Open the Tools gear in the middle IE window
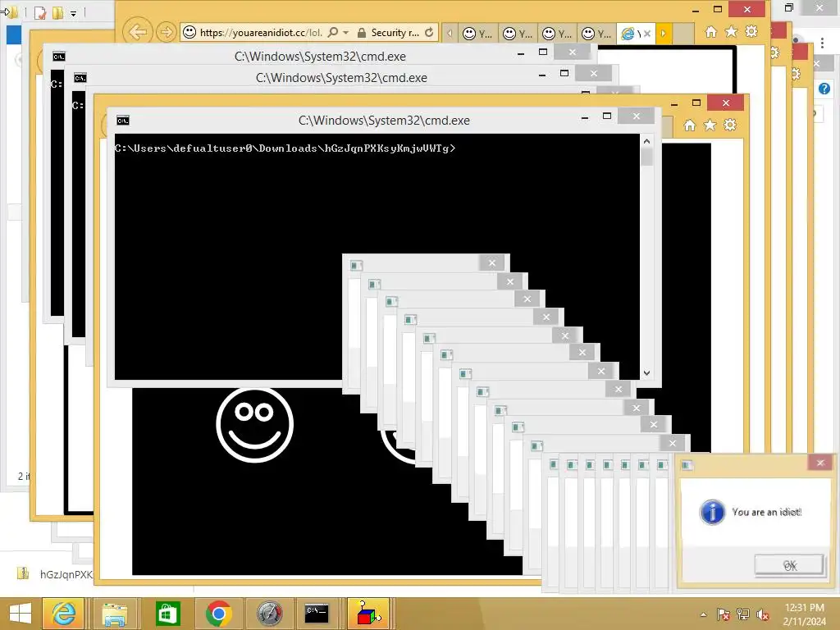The height and width of the screenshot is (630, 840). coord(730,126)
